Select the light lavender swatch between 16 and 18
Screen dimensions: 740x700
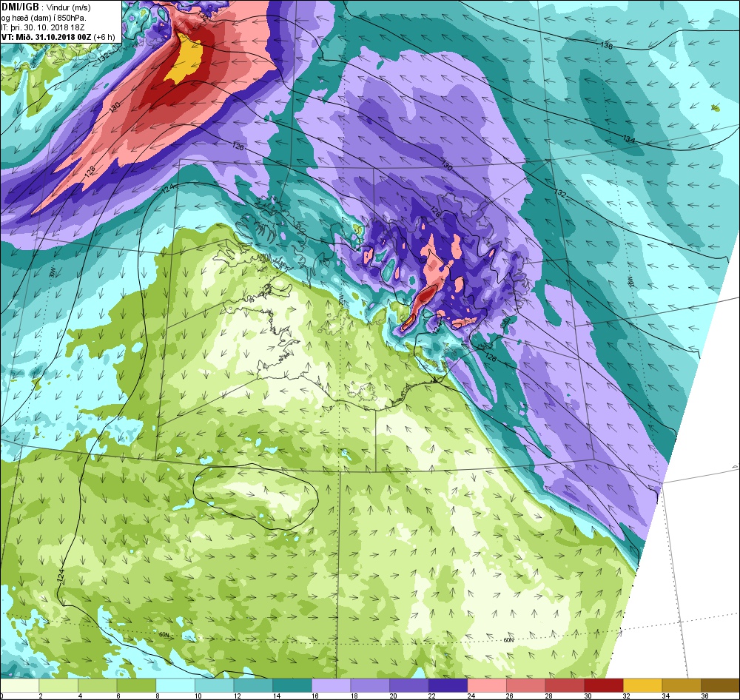[x=331, y=685]
